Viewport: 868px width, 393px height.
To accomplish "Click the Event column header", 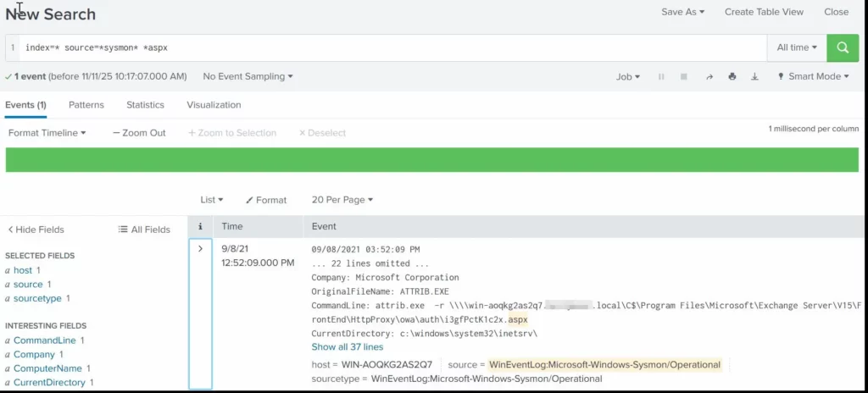I will point(324,226).
